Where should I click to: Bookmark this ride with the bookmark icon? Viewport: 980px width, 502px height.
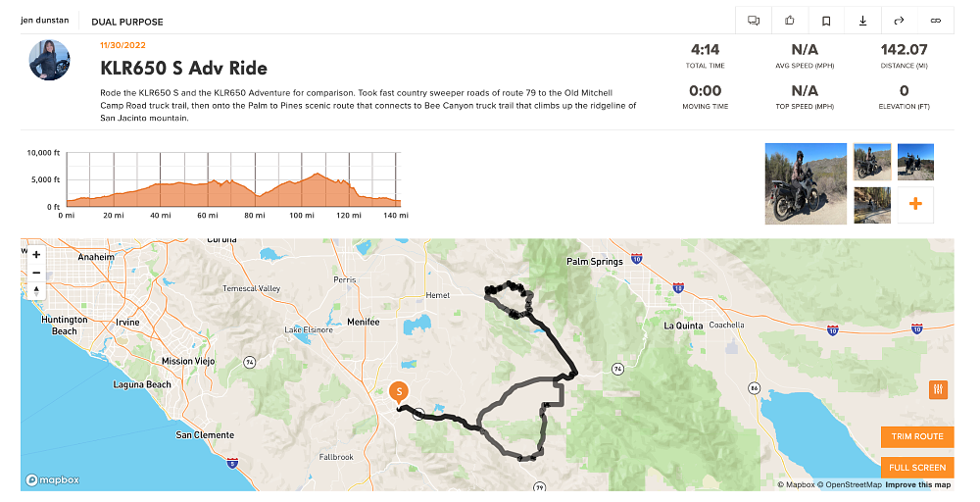click(x=826, y=20)
